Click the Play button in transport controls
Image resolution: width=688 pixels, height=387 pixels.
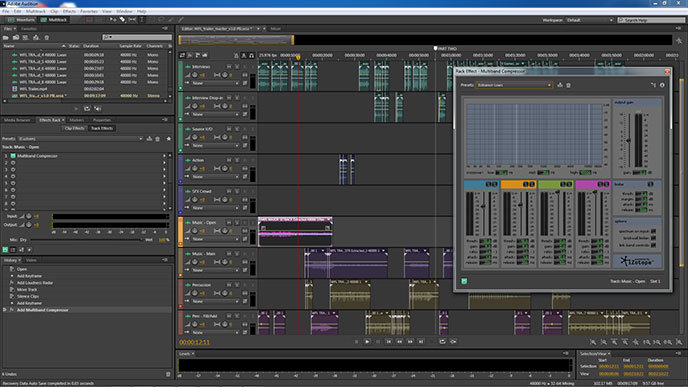367,341
